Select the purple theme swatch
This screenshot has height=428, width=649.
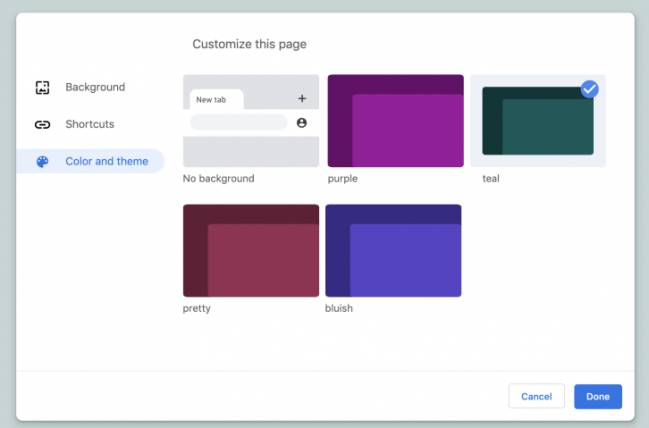pyautogui.click(x=396, y=121)
